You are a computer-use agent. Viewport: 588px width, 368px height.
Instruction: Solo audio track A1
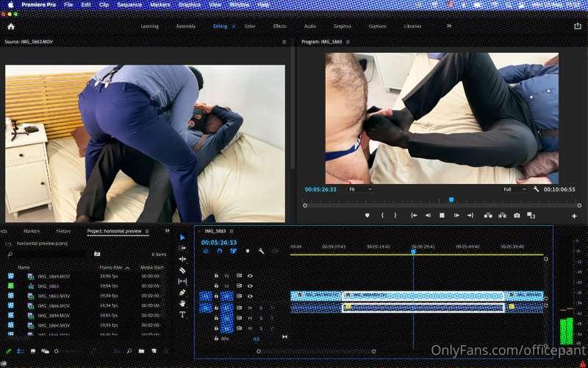(261, 308)
